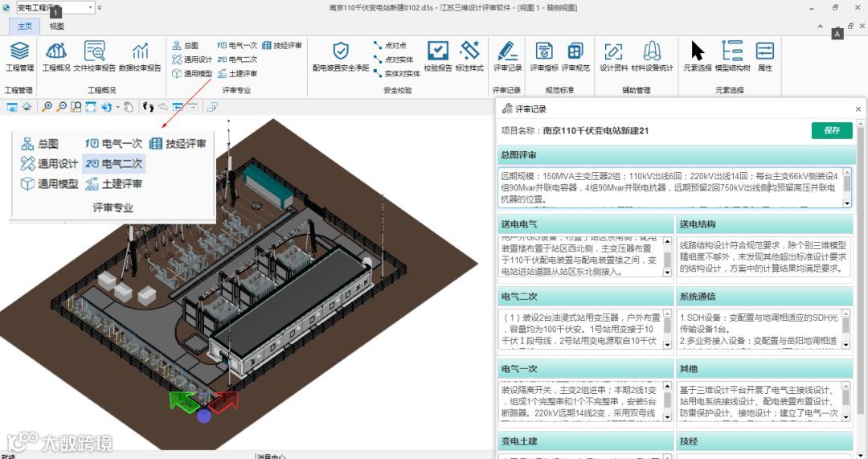Go to previous view icon

point(178,107)
